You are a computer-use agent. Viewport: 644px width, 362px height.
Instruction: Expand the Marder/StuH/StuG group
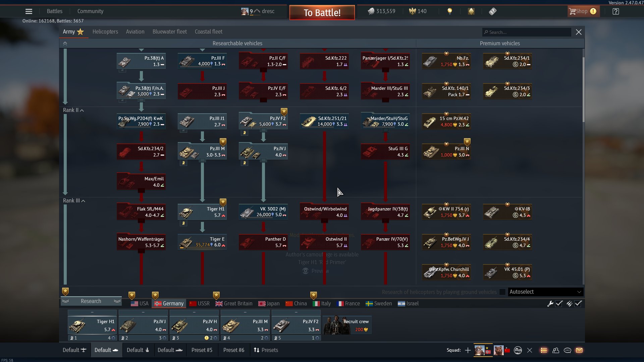tap(385, 130)
